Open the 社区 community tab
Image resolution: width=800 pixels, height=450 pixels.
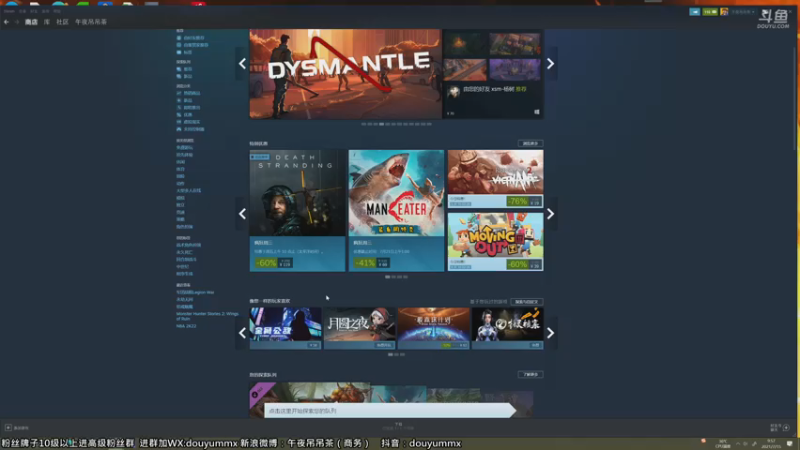[x=62, y=22]
